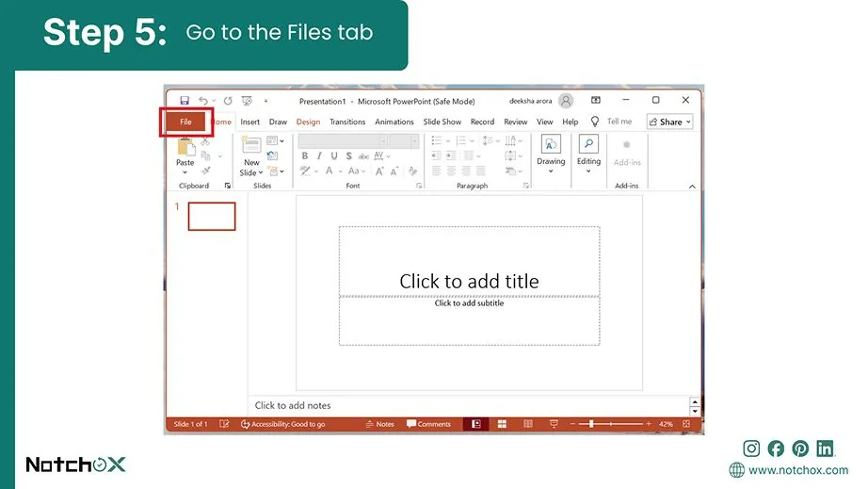Open the Review tab
Screen dimensions: 868x489
click(515, 122)
